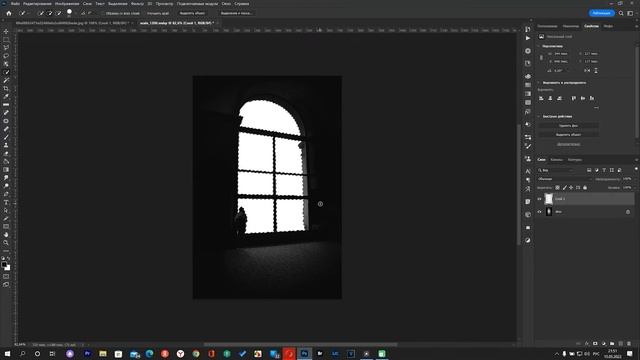This screenshot has height=360, width=640.
Task: Open the layer filter kind dropdown
Action: click(x=556, y=170)
